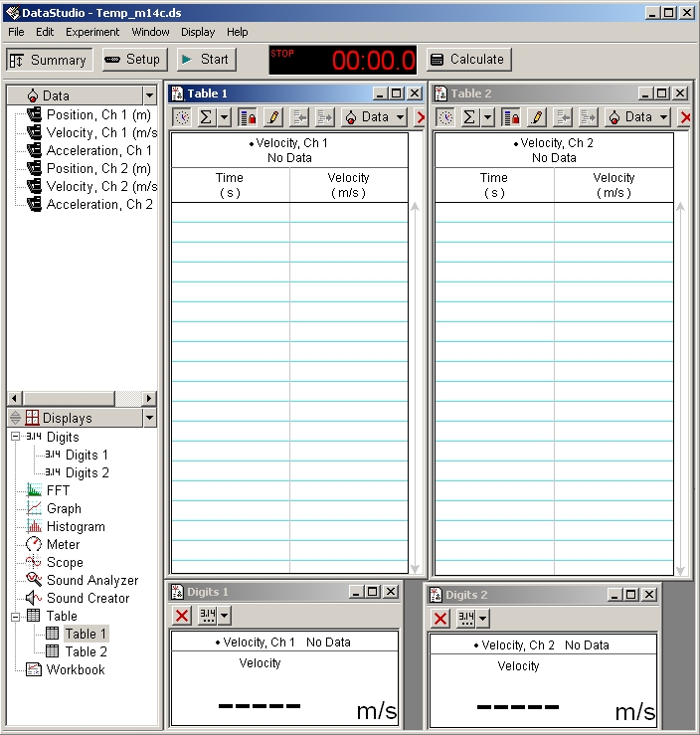Screen dimensions: 700x735
Task: Click the pencil edit icon in Table 1
Action: (x=273, y=117)
